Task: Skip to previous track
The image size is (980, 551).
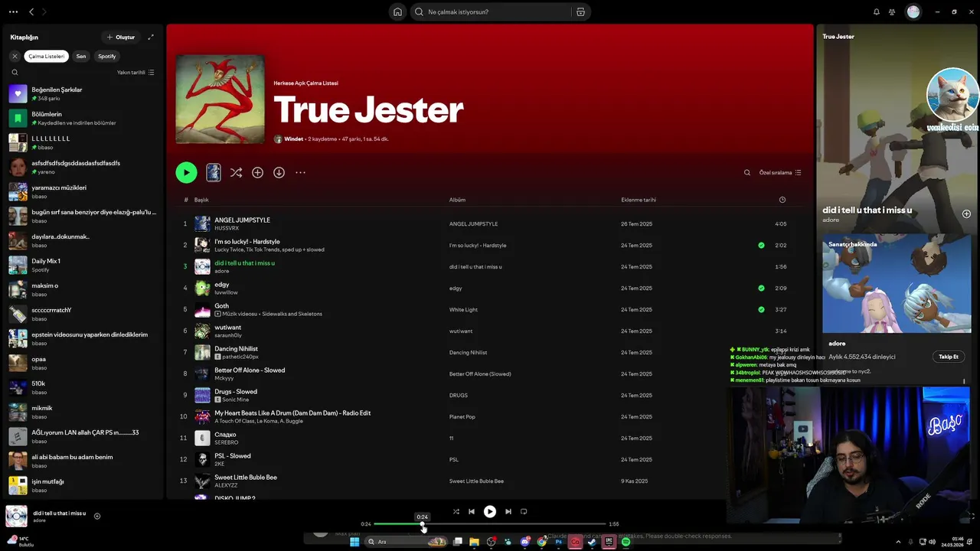Action: pos(472,511)
